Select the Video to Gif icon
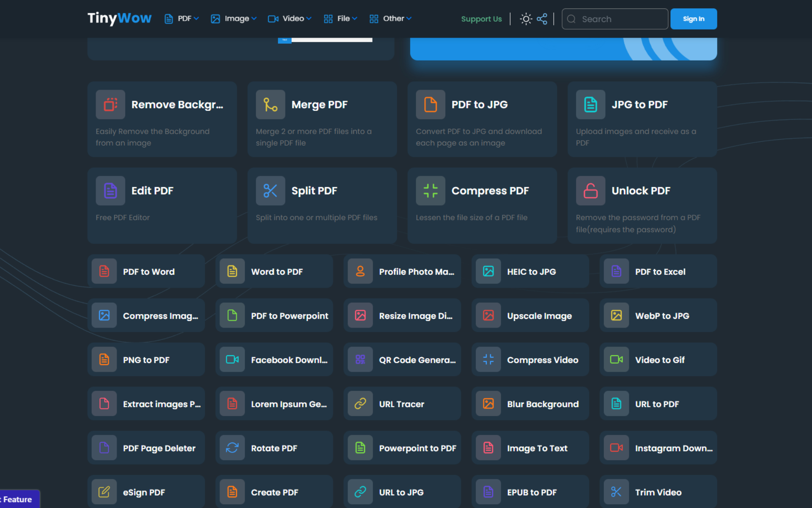 pos(617,359)
